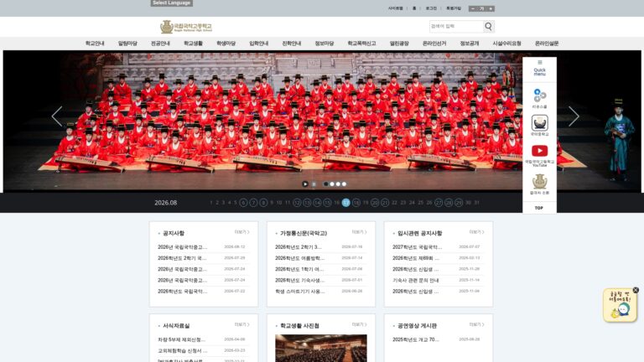Select the fourth slide indicator dot
644x362 pixels.
coord(344,184)
